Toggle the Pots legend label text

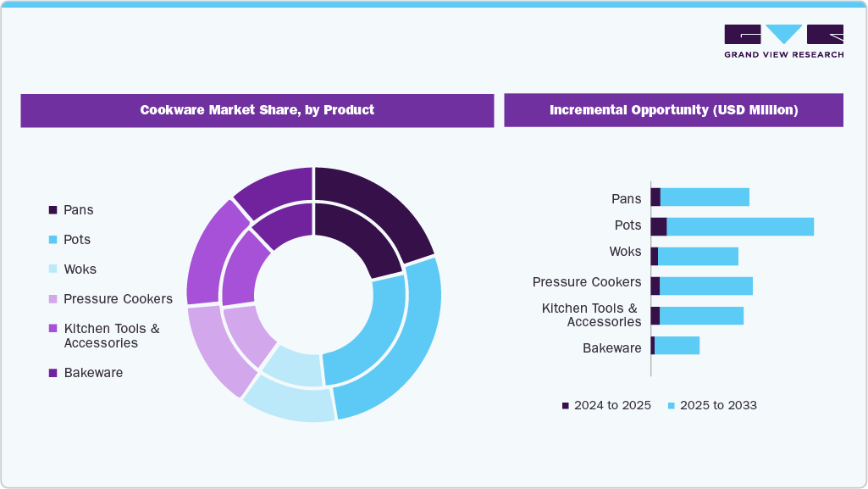[78, 239]
